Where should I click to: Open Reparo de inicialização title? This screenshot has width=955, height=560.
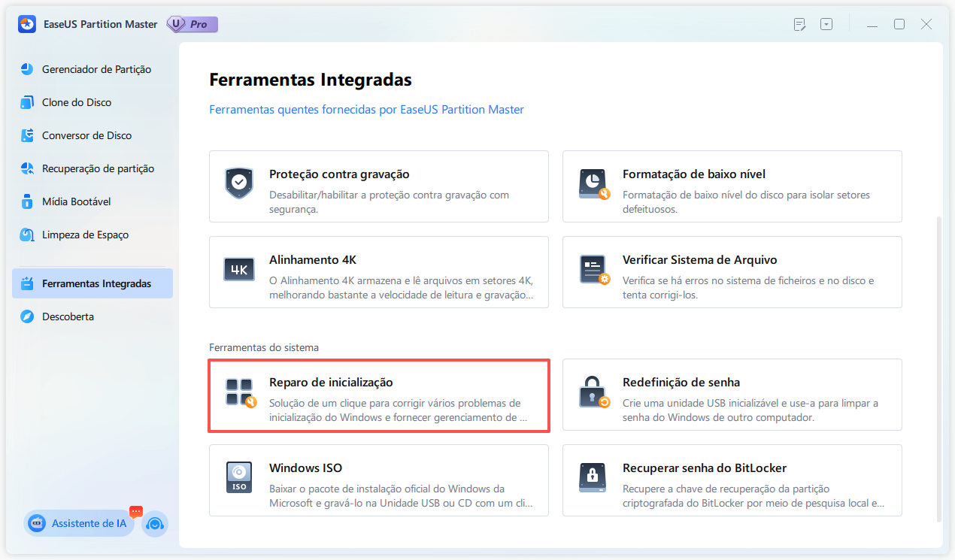coord(331,383)
